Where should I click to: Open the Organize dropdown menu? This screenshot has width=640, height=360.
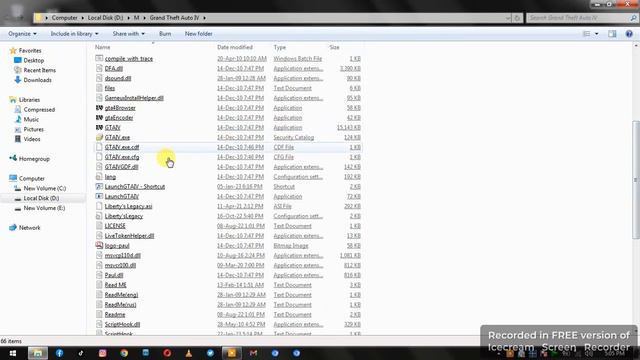(22, 34)
